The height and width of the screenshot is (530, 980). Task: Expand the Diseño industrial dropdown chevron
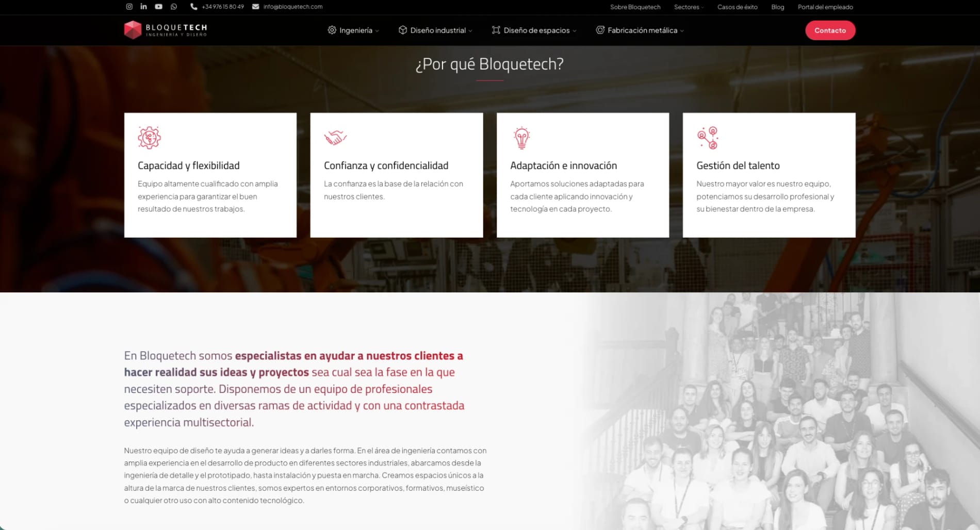tap(470, 31)
